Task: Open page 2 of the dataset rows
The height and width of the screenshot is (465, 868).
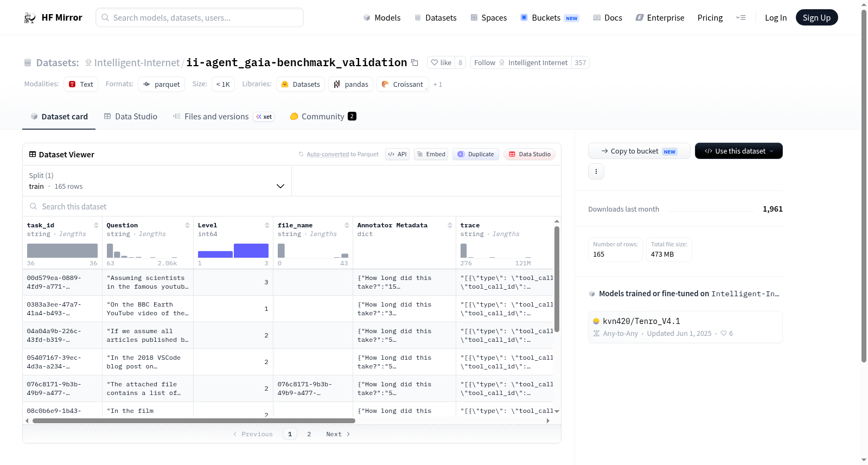Action: pos(309,434)
